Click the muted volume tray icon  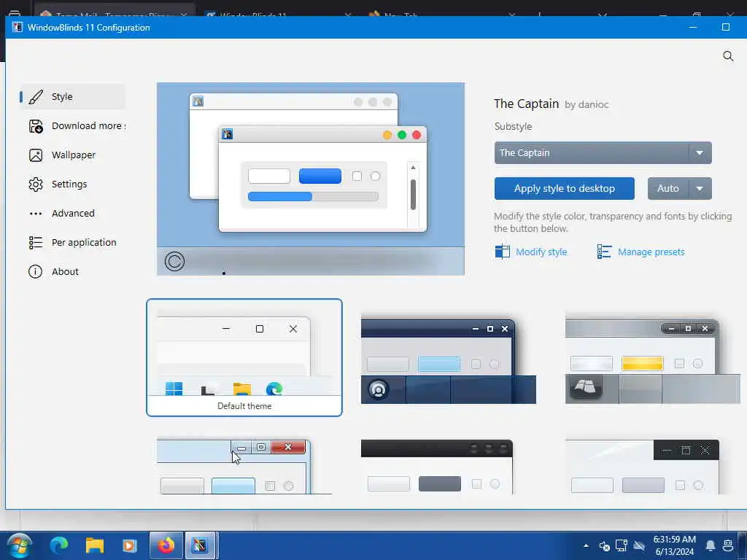click(x=605, y=545)
